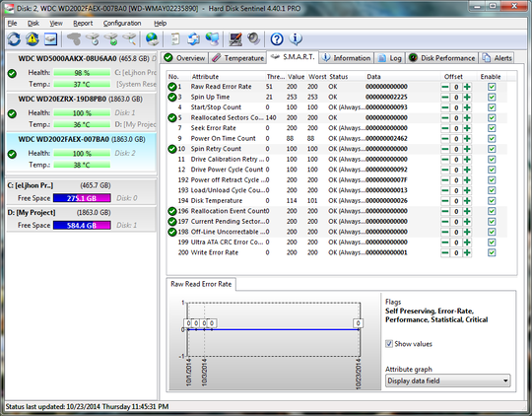Click the 98 % health bar
Screen dimensions: 532x416
tap(82, 73)
